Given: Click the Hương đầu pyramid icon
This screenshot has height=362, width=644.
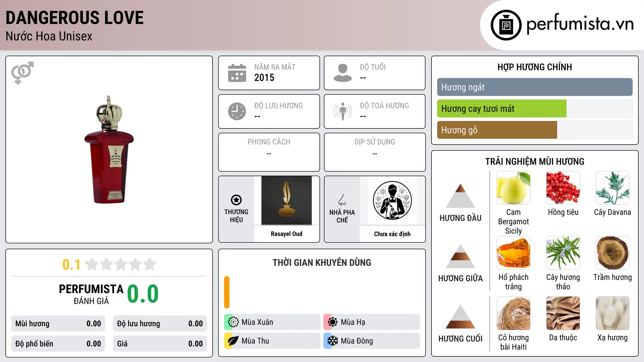Looking at the screenshot, I should [x=460, y=196].
